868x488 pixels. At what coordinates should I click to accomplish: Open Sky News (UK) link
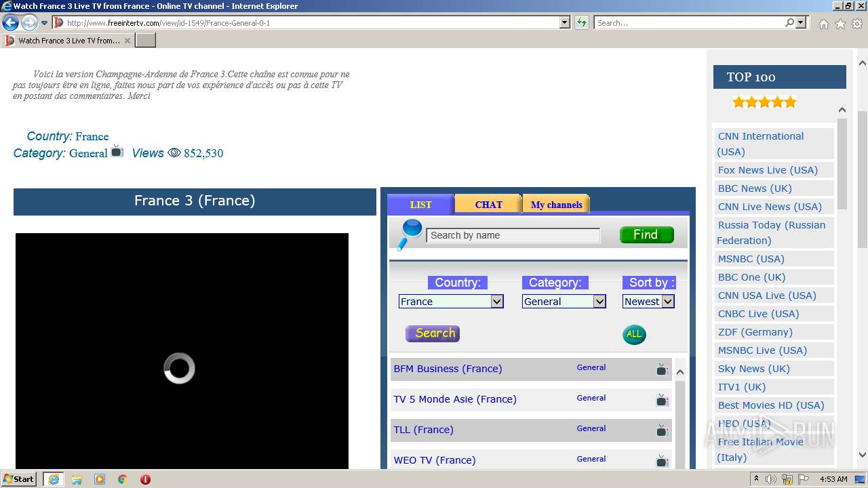pyautogui.click(x=753, y=369)
